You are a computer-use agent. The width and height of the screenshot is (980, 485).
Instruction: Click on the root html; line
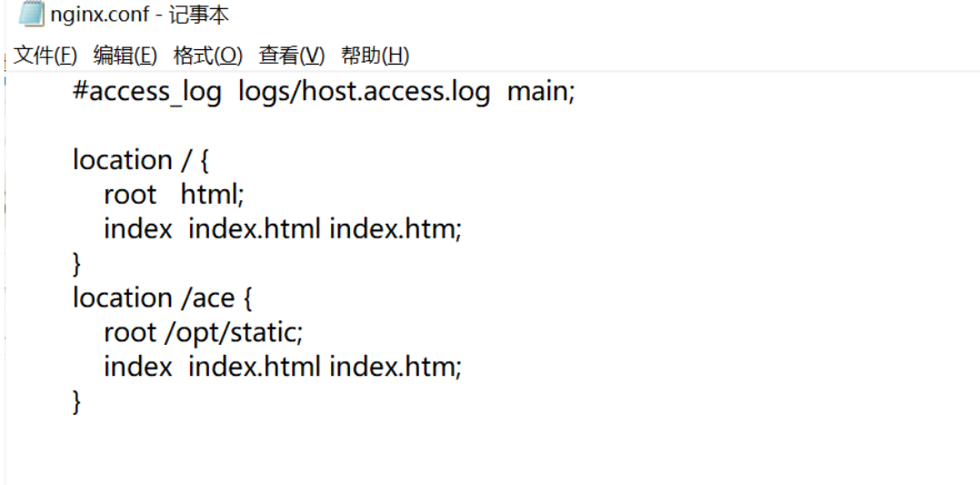pyautogui.click(x=174, y=195)
